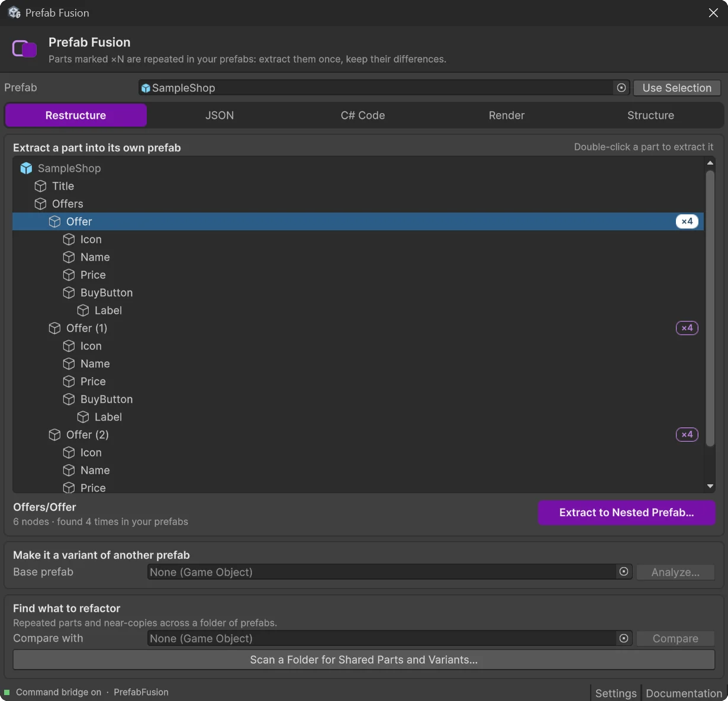Click the cube icon of the highlighted Offer row
The width and height of the screenshot is (728, 701).
click(x=54, y=221)
